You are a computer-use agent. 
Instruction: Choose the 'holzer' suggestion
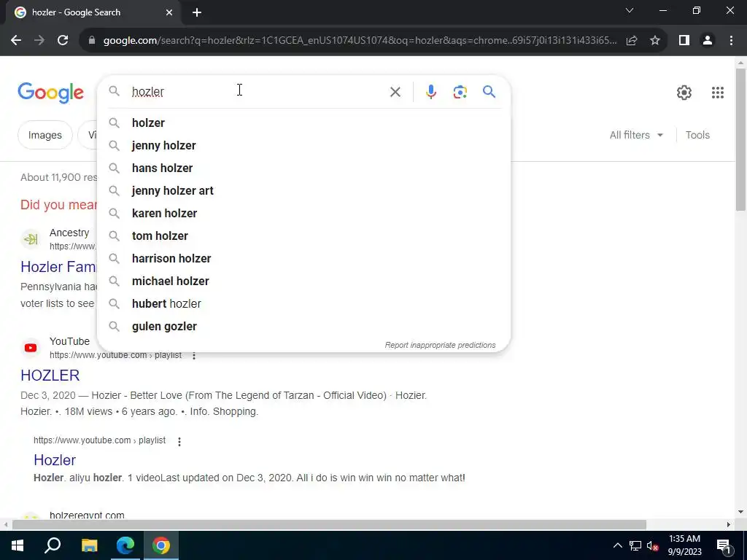click(x=303, y=122)
